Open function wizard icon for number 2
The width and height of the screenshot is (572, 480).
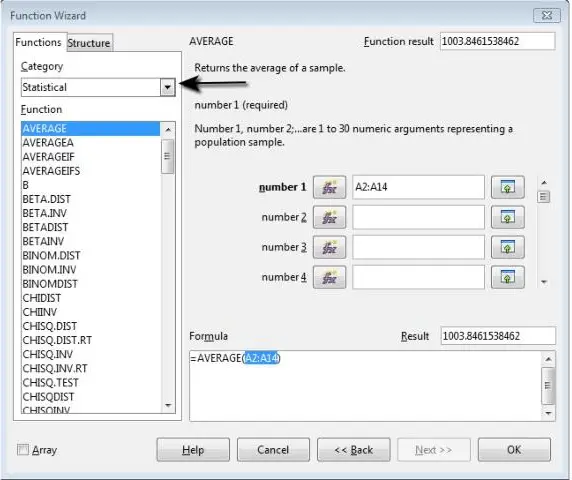tap(329, 217)
